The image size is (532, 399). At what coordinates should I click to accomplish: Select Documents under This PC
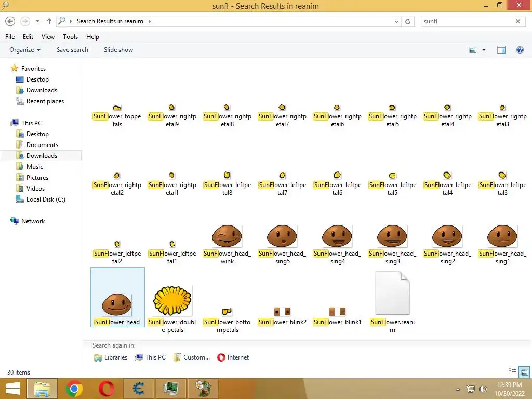point(37,145)
